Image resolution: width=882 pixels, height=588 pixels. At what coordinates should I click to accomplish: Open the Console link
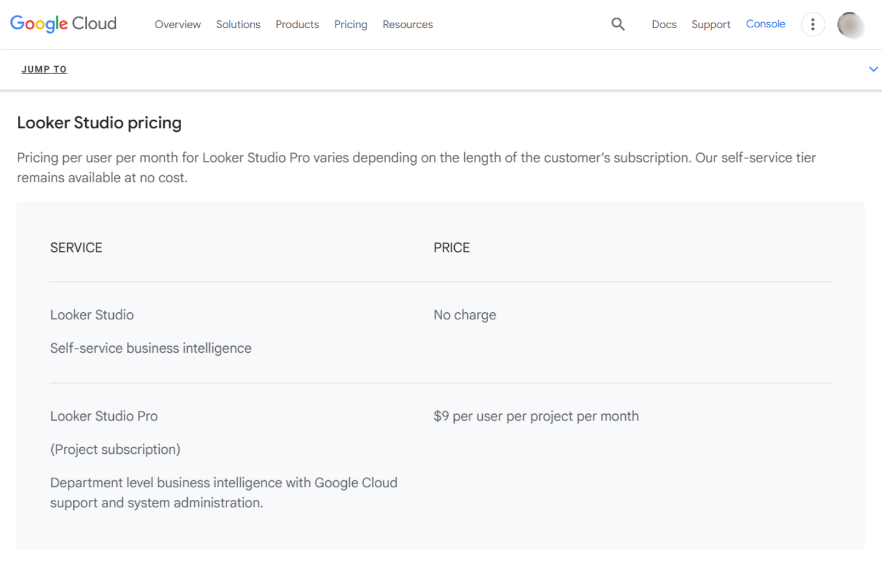click(x=766, y=24)
